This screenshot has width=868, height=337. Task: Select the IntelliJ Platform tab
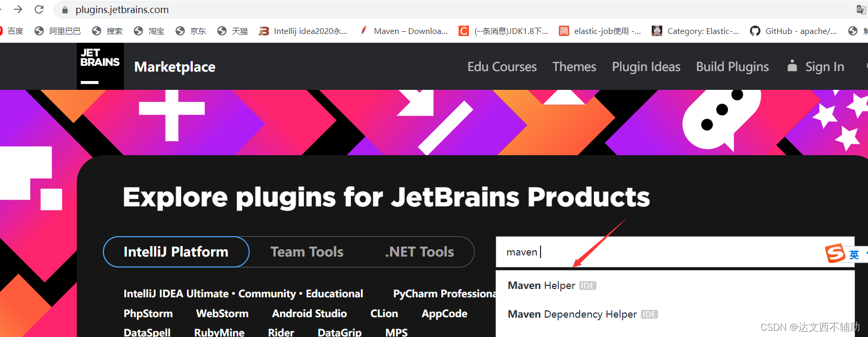176,252
